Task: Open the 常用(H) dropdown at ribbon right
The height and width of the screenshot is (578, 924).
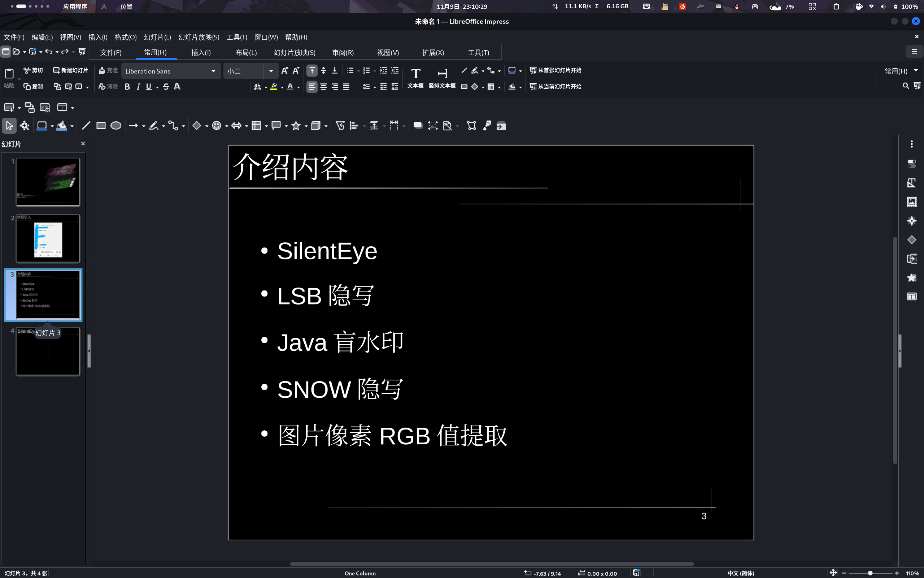Action: pos(901,71)
